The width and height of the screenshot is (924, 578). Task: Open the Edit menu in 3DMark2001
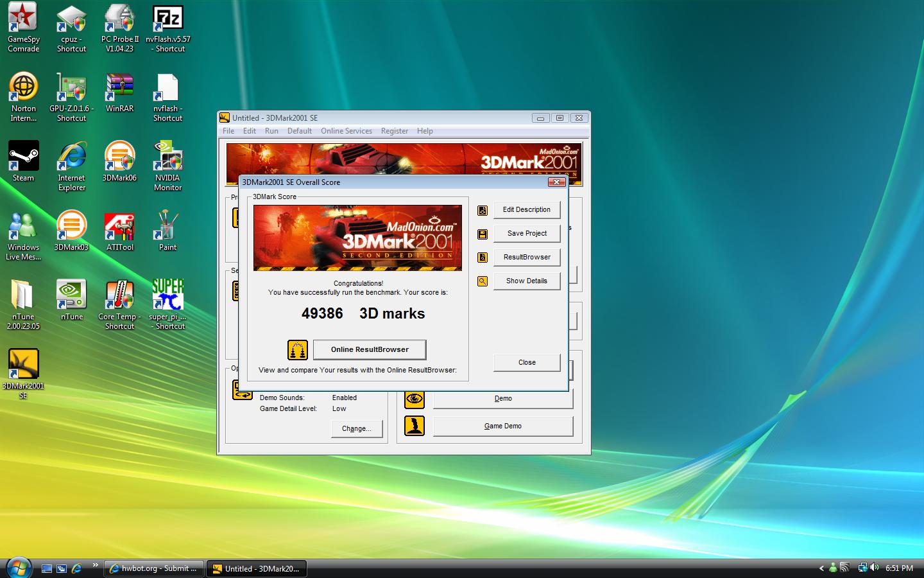[250, 131]
